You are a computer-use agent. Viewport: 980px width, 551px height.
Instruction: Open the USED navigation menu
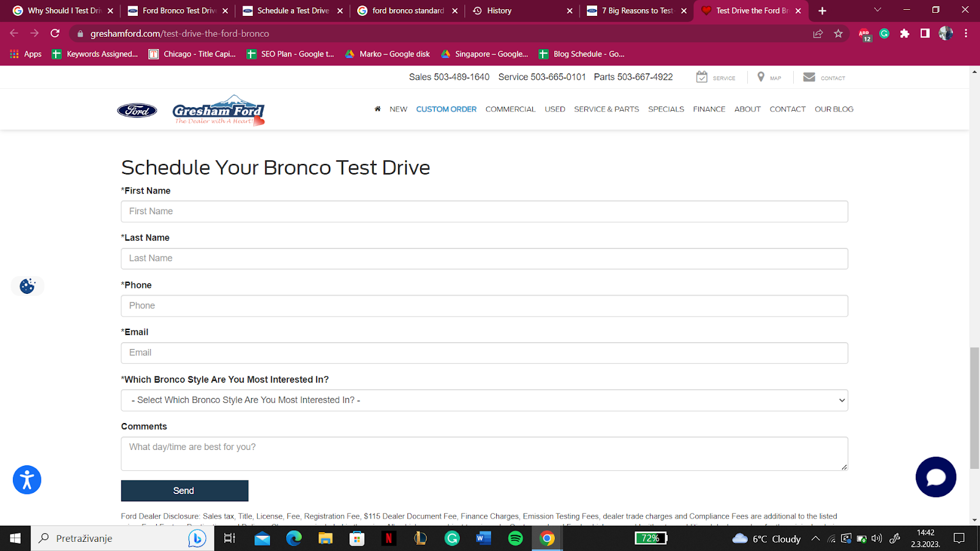coord(555,109)
